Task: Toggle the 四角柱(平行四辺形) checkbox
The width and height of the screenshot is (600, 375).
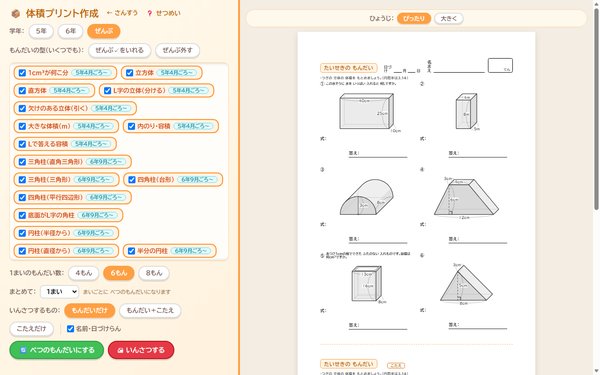Action: click(22, 197)
